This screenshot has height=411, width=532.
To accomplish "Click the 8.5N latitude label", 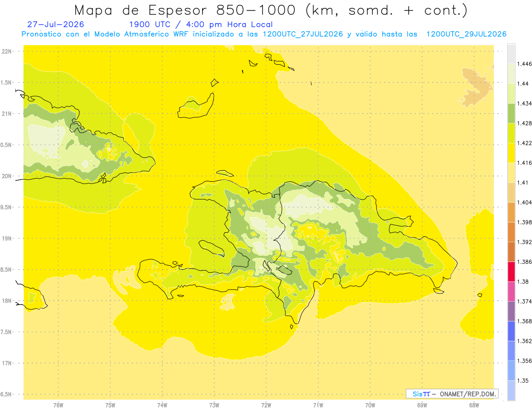I will (7, 270).
